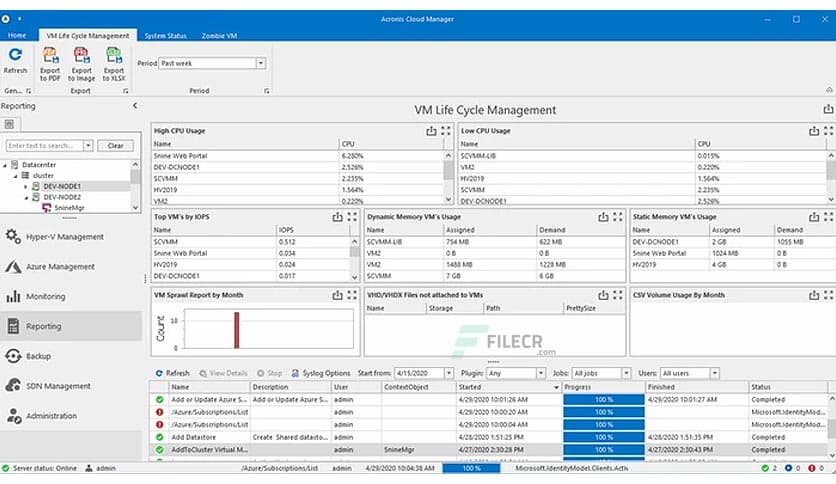Open the Start from date dropdown

point(449,373)
